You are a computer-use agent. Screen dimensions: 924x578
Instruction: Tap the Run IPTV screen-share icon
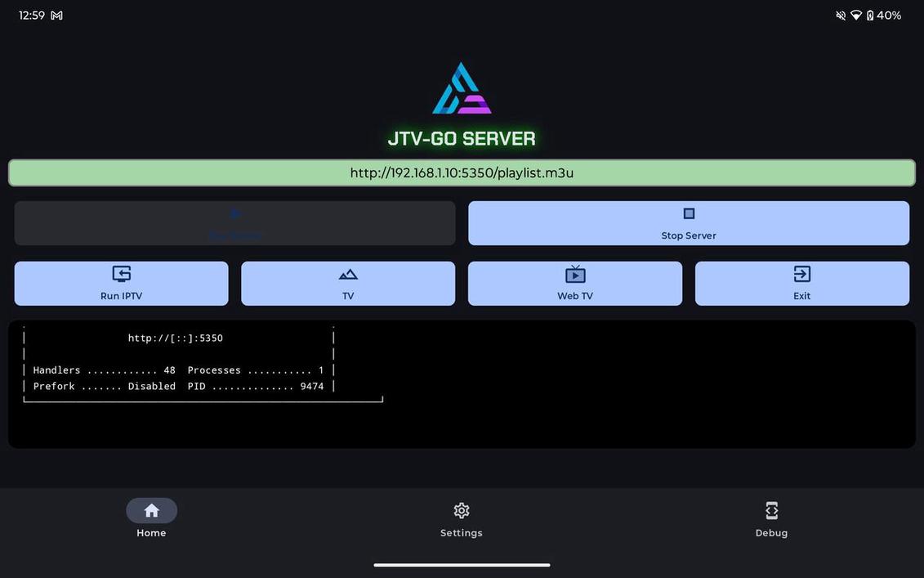[x=122, y=274]
